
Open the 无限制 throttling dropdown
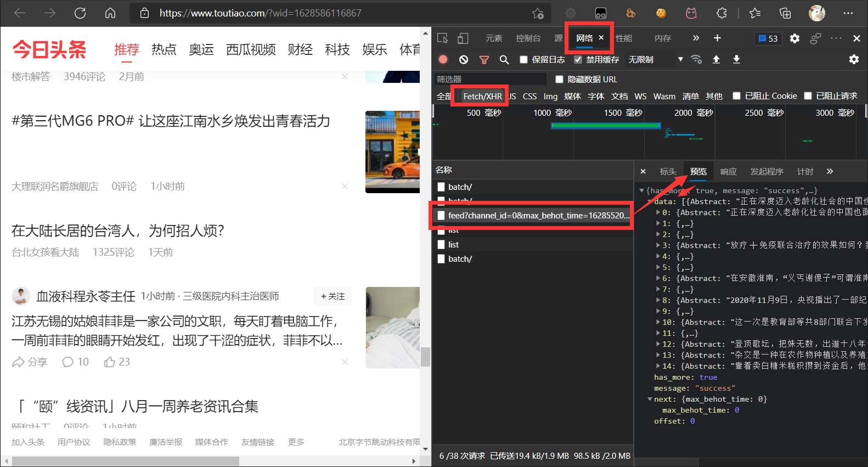coord(656,59)
